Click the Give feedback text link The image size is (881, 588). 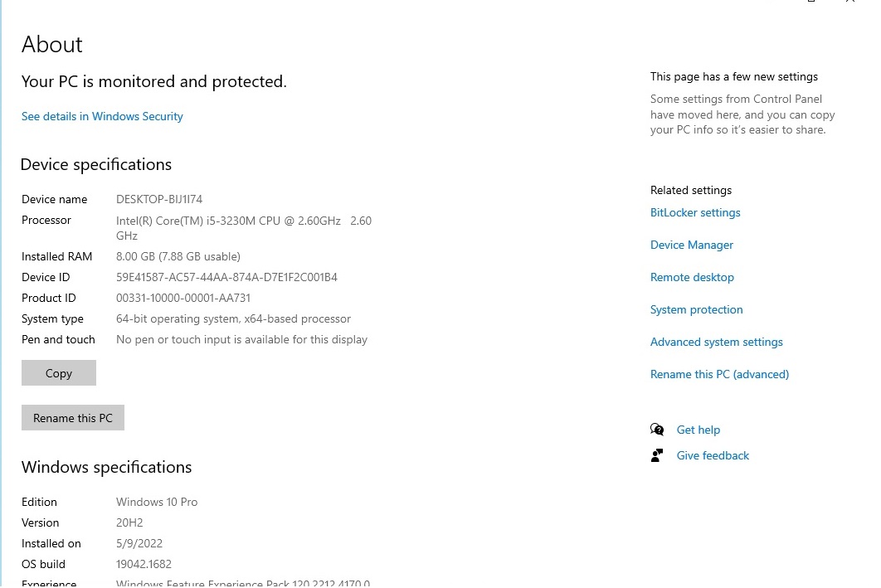(x=713, y=455)
